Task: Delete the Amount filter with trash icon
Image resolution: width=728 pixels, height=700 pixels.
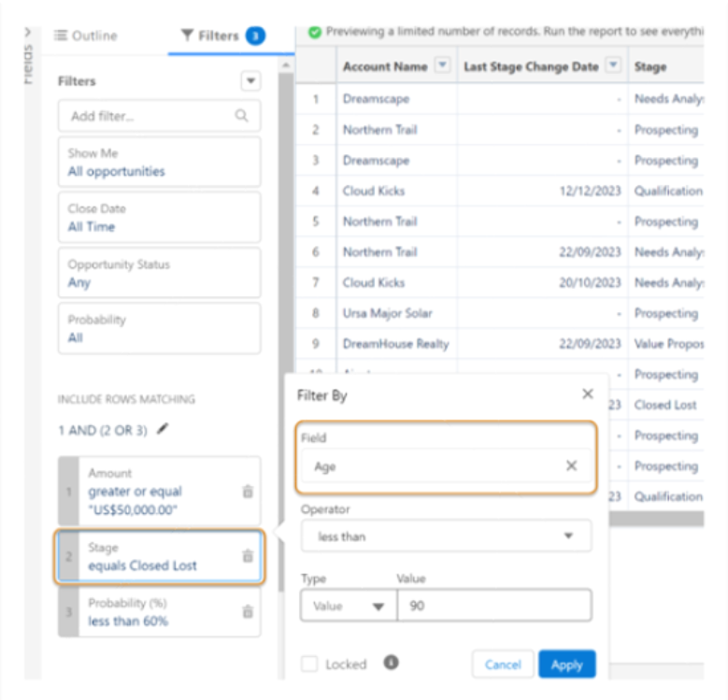Action: [248, 492]
